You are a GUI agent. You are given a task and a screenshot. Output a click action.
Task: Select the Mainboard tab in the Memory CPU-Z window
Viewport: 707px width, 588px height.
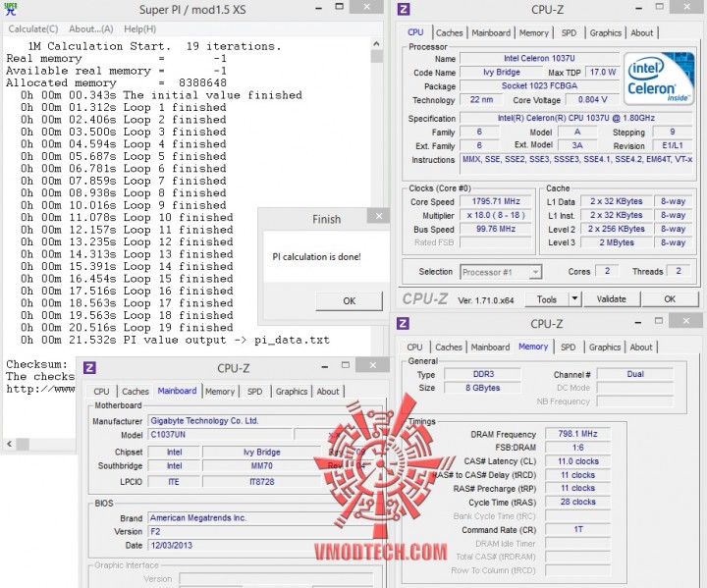coord(490,347)
